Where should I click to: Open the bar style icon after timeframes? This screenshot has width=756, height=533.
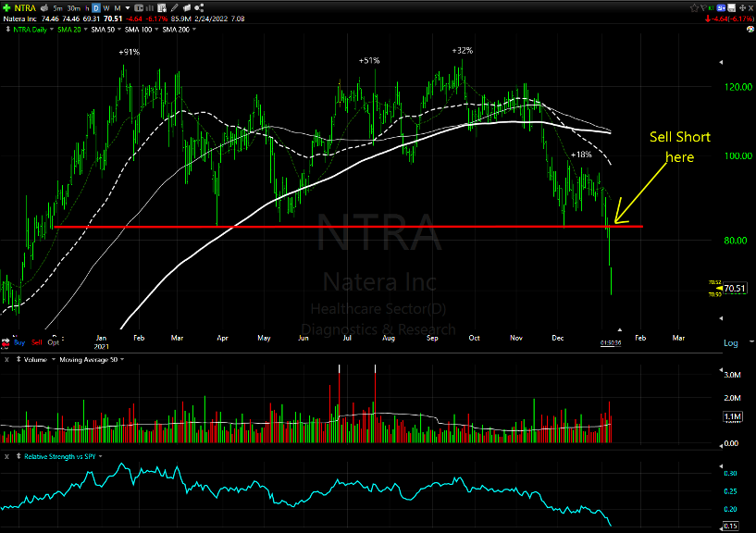coord(139,7)
